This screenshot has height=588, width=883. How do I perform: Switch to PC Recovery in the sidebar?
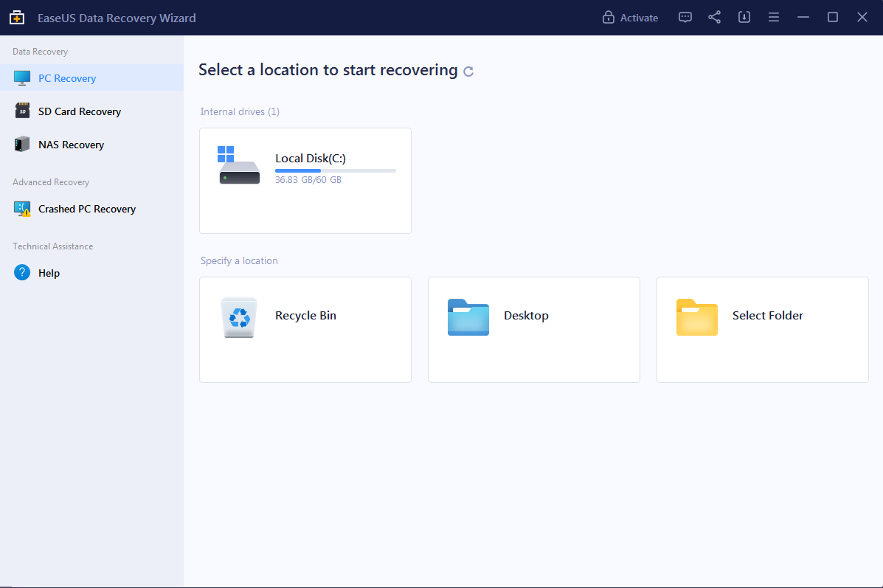(66, 77)
